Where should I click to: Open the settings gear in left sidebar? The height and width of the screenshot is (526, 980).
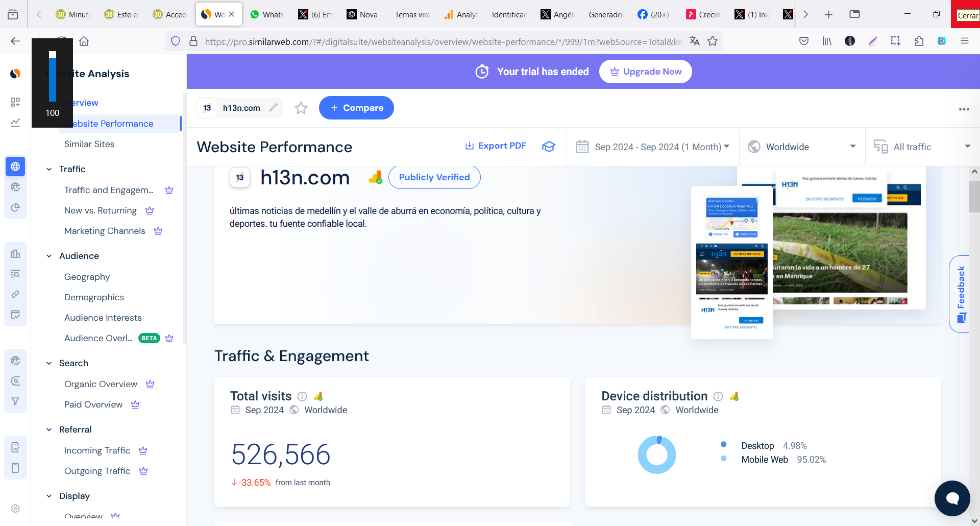(15, 509)
